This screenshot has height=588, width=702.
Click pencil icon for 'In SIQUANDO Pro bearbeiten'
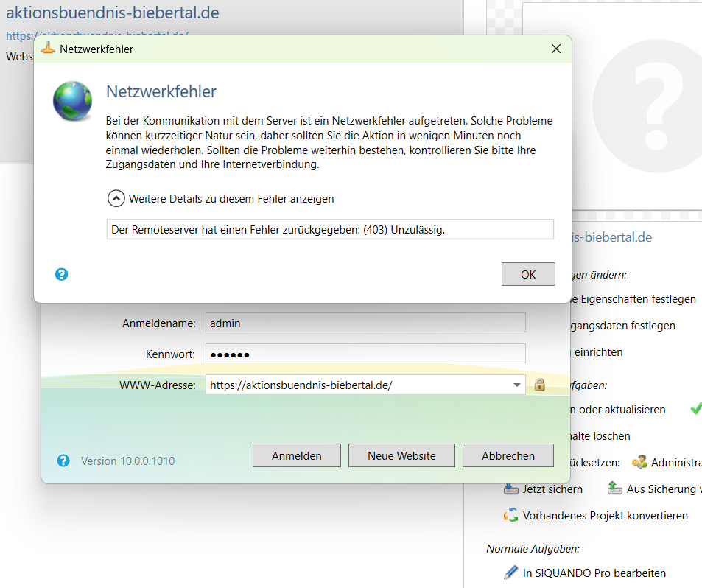[x=510, y=573]
